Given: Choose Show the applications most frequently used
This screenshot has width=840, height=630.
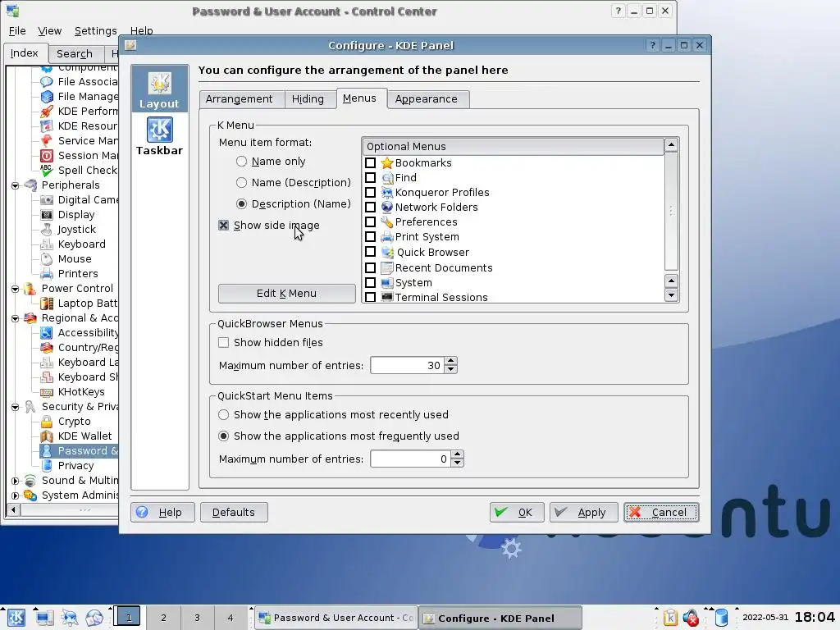Looking at the screenshot, I should pos(223,436).
